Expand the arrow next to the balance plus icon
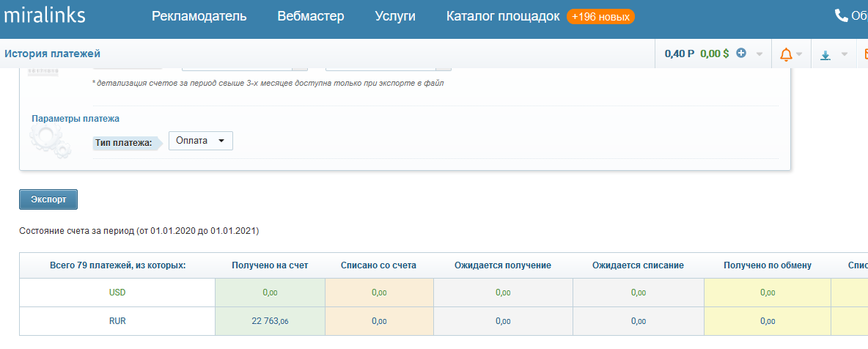 coord(759,54)
